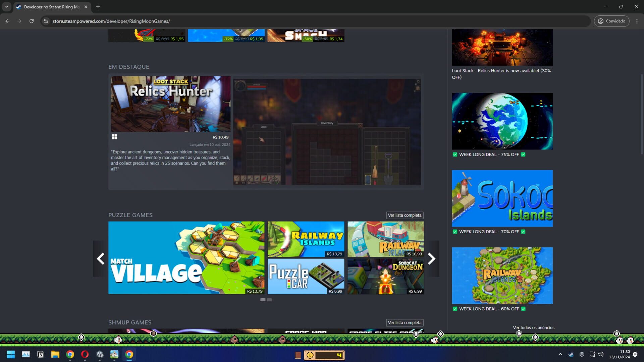
Task: Open the Windows Start menu
Action: (11, 354)
